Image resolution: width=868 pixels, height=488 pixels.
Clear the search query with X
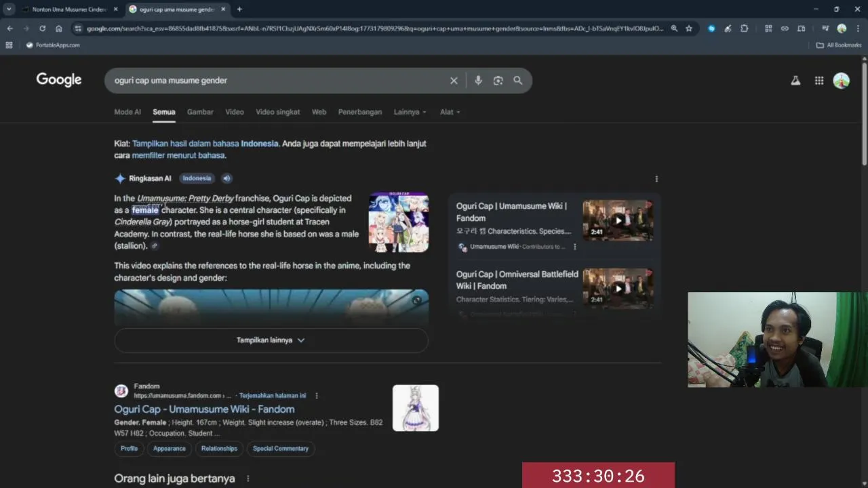pyautogui.click(x=454, y=81)
